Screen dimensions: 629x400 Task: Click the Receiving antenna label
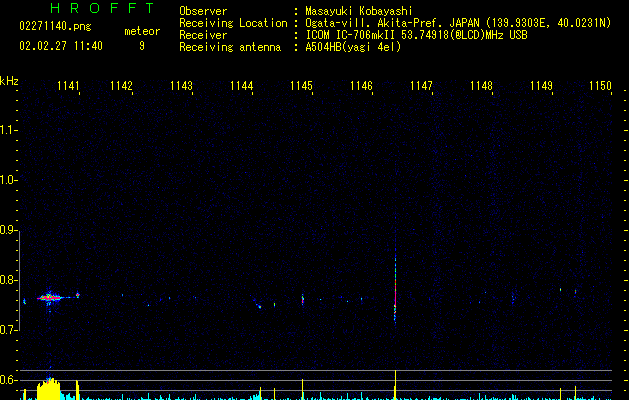[230, 47]
